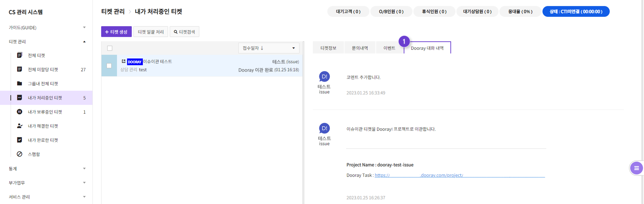Click the 스팸함 blocked icon

pyautogui.click(x=20, y=154)
